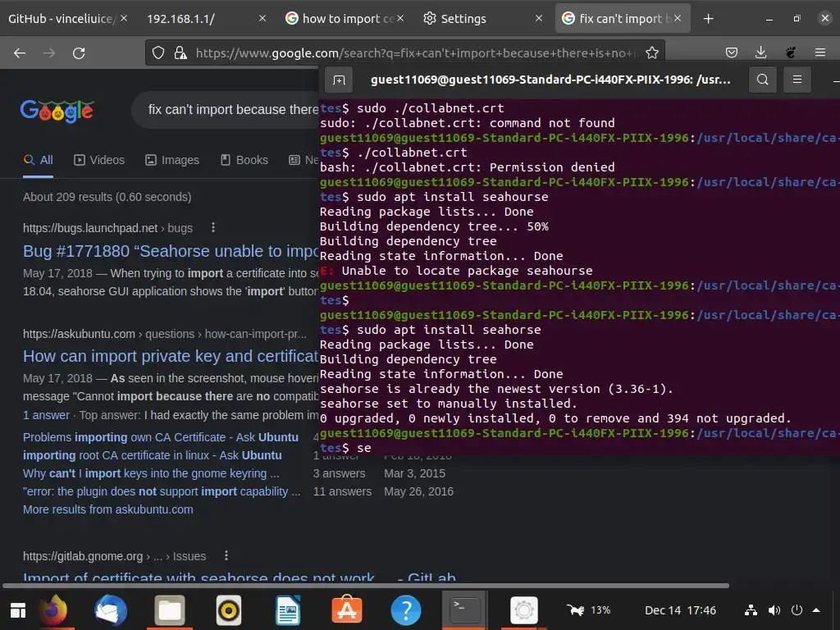
Task: Open the terminal hamburger menu
Action: click(797, 80)
